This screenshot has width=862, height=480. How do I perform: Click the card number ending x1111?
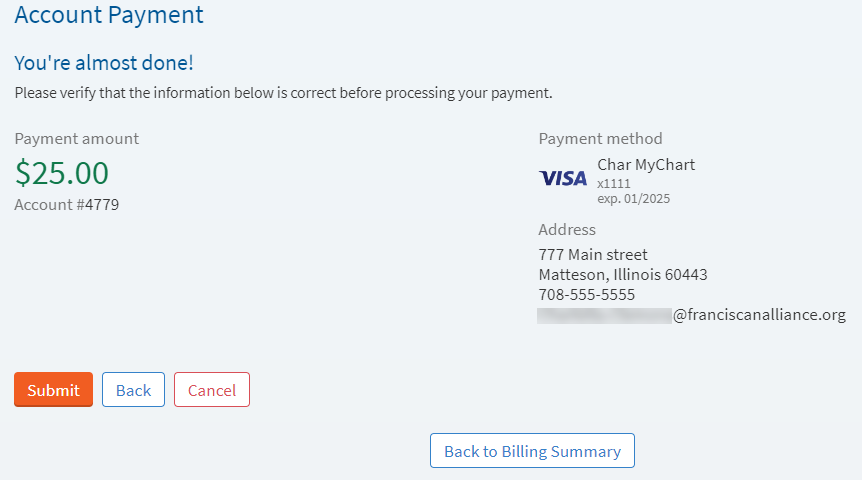click(614, 184)
